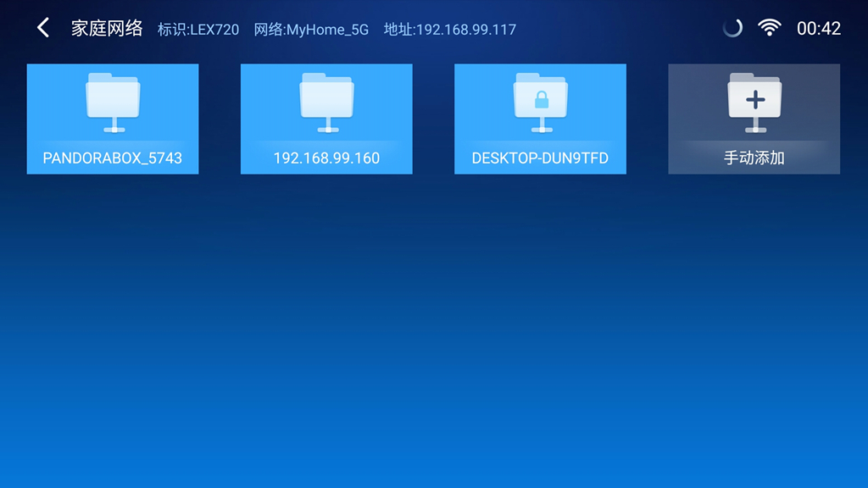868x488 pixels.
Task: Click the 标识:LEX720 device identifier text
Action: click(198, 30)
